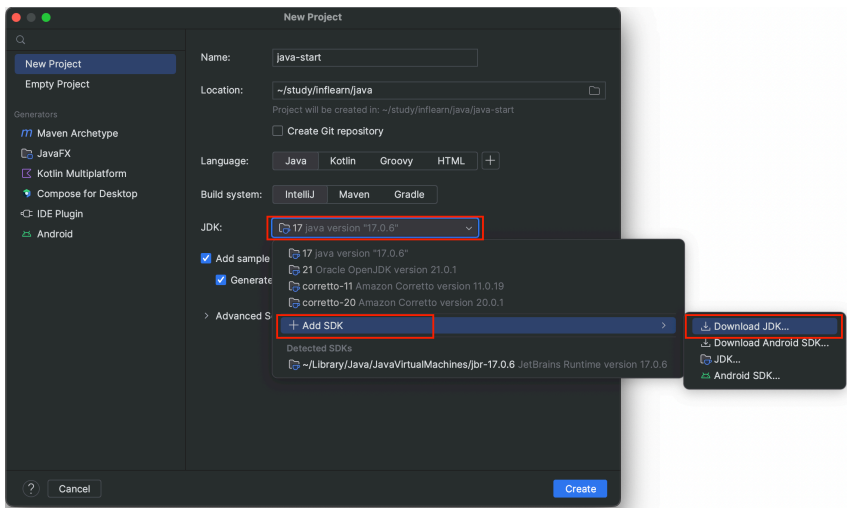Choose IntelliJ build system

coord(300,195)
